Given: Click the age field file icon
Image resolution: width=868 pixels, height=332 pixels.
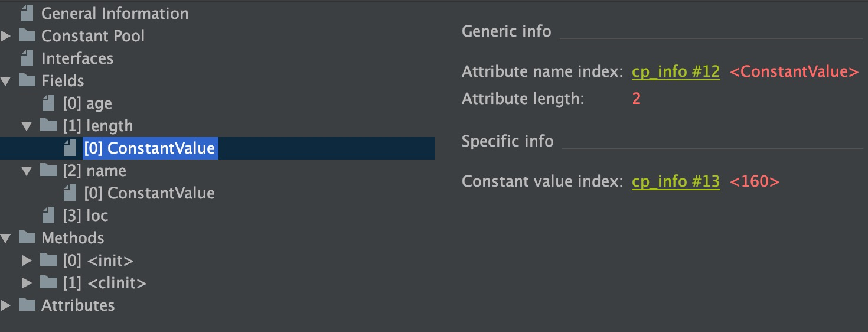Looking at the screenshot, I should pos(48,103).
